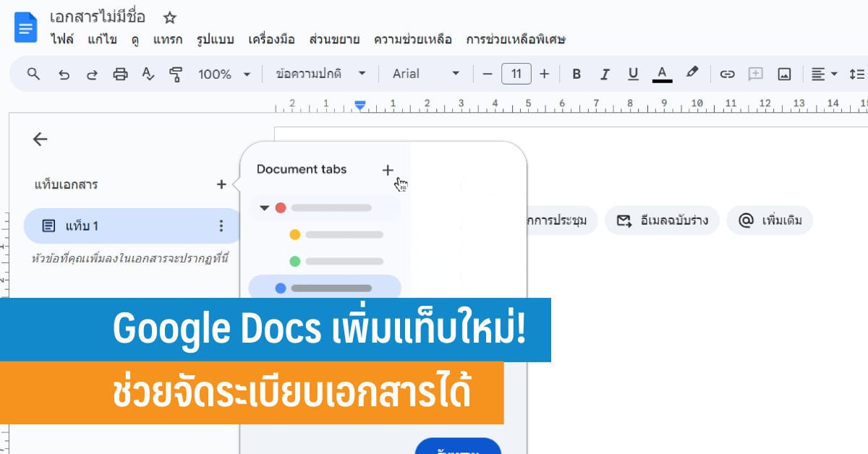Open the แทรก menu
The image size is (868, 454).
point(168,39)
